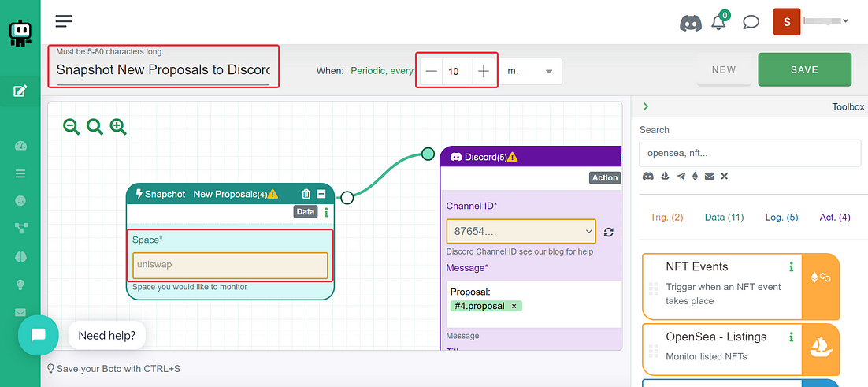Switch to the Act. (4) tab
This screenshot has height=387, width=868.
(835, 218)
